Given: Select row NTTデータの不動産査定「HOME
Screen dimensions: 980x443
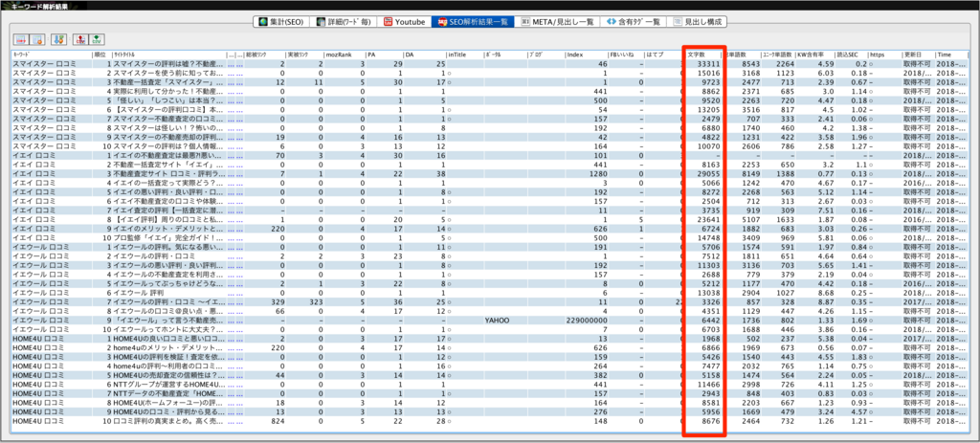Looking at the screenshot, I should (x=489, y=392).
